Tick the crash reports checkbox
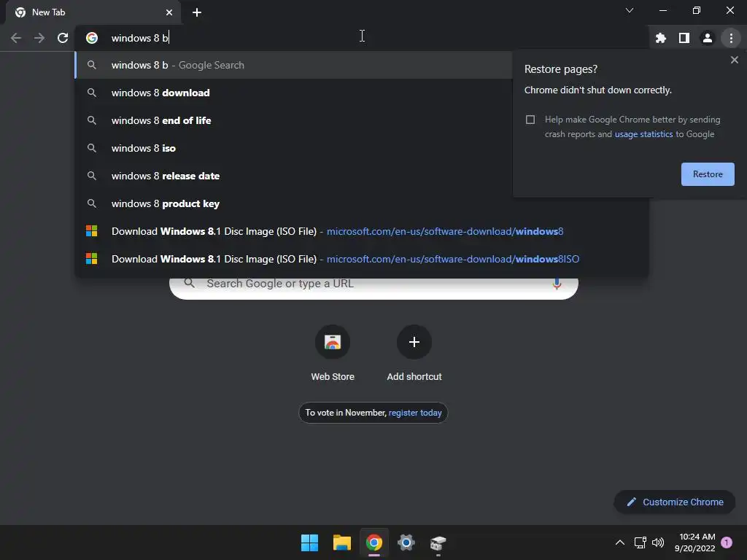The width and height of the screenshot is (747, 560). (x=530, y=120)
